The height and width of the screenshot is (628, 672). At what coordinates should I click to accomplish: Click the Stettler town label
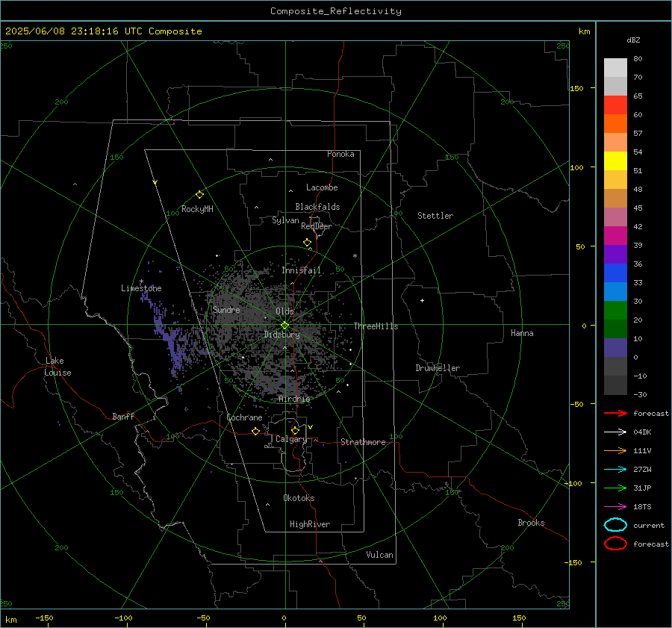click(x=435, y=216)
